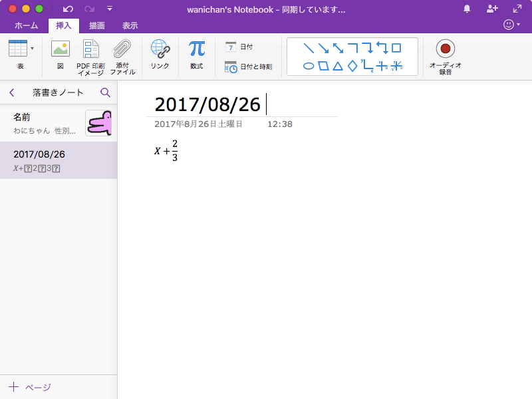
Task: Select the 2017/08/26 page in list
Action: click(x=59, y=160)
